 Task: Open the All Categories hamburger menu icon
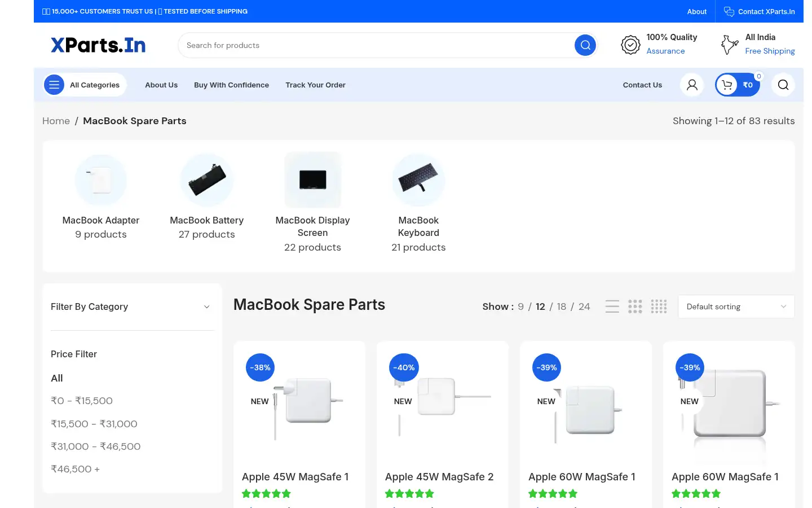tap(54, 85)
